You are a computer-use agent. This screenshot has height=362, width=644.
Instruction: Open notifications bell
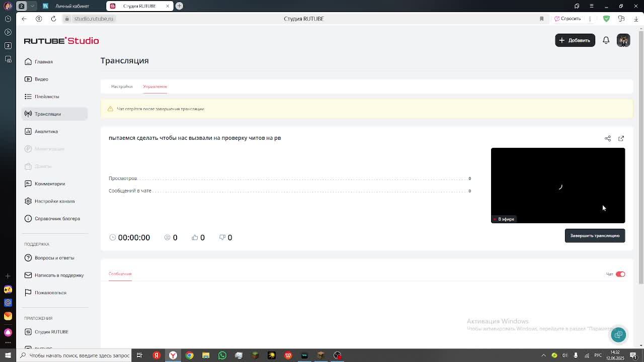point(606,40)
